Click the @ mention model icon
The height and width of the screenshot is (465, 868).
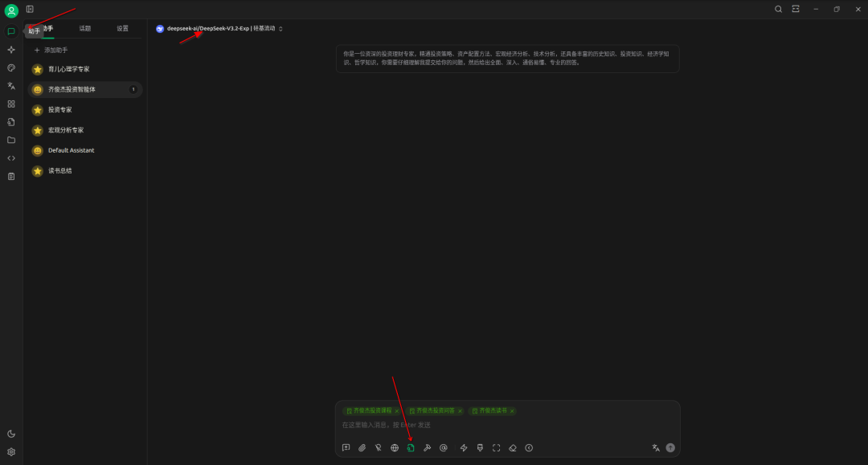click(x=444, y=448)
